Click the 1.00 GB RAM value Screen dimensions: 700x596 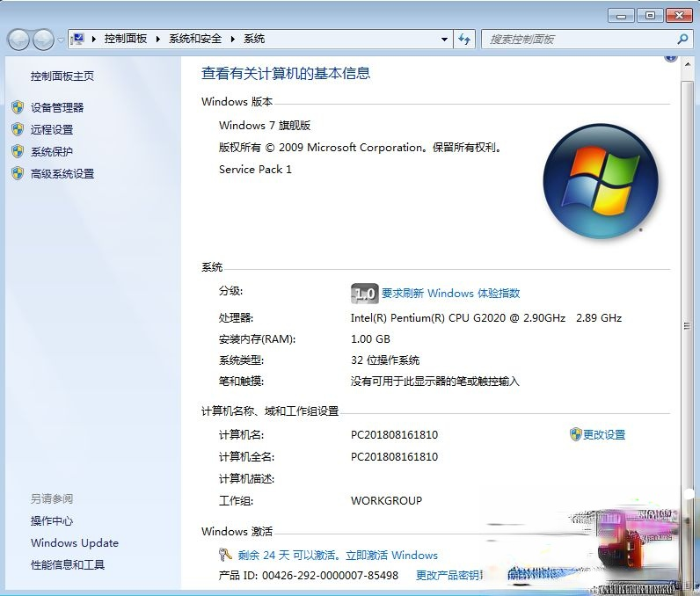(370, 339)
